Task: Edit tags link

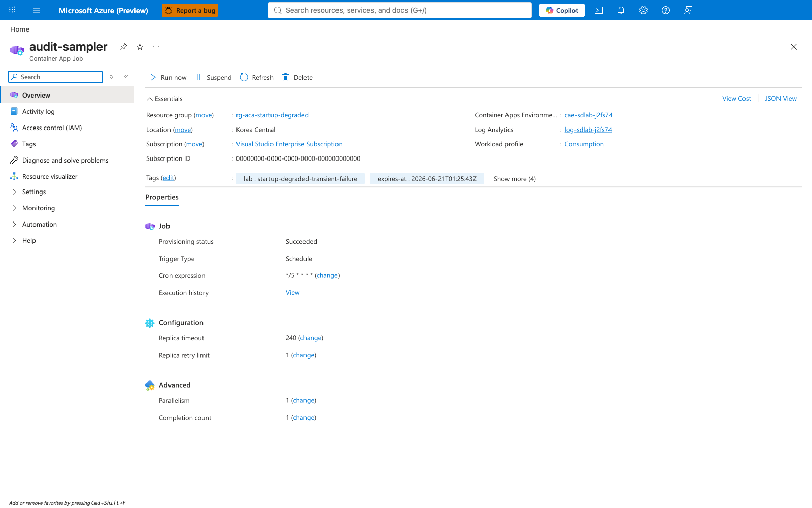Action: (168, 178)
